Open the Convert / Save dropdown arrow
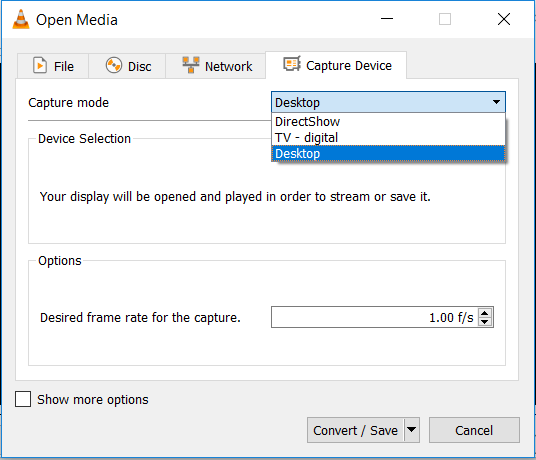Viewport: 536px width, 460px height. point(412,430)
